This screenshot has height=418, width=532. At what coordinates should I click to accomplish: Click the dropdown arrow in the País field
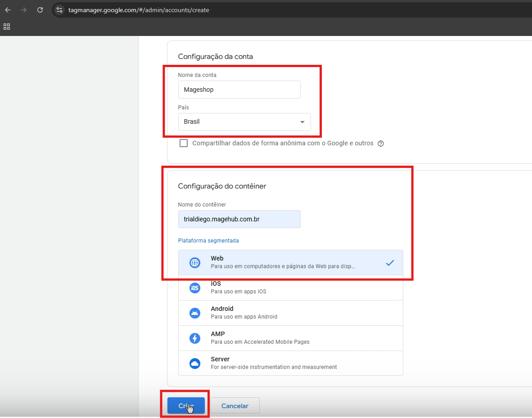tap(302, 122)
